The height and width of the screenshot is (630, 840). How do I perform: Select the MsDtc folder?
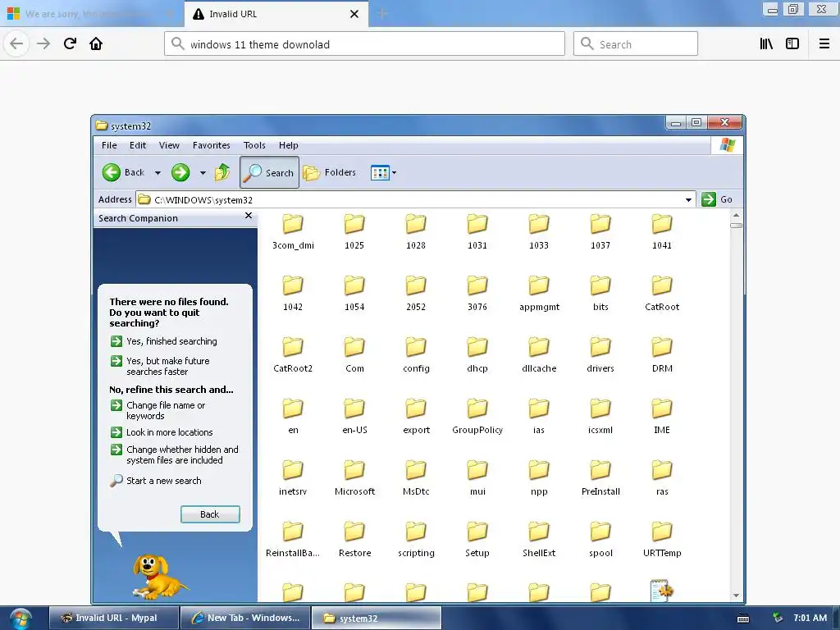pyautogui.click(x=416, y=479)
